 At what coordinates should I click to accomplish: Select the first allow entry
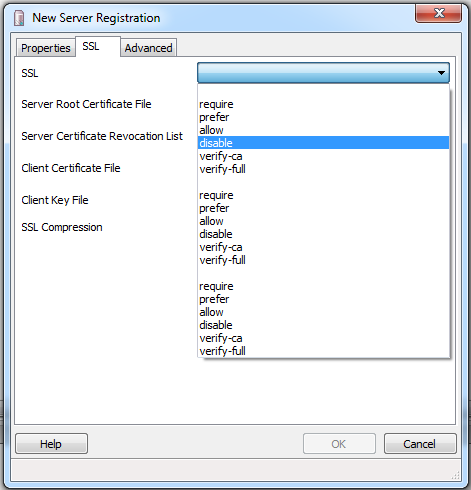click(x=323, y=130)
